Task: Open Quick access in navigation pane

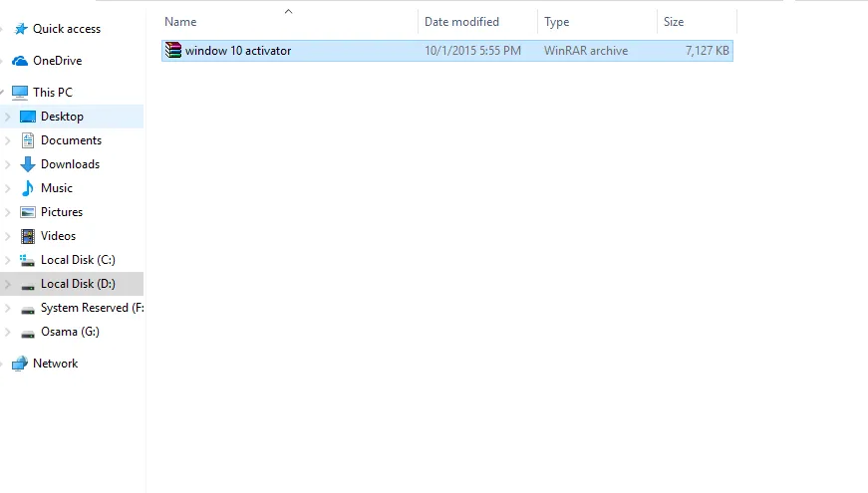Action: (67, 29)
